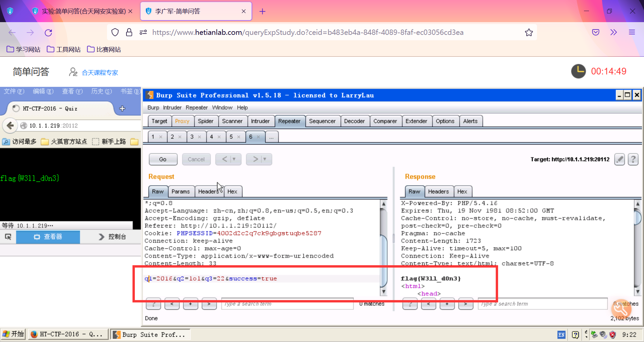Click request search term field
This screenshot has width=644, height=342.
click(x=287, y=304)
